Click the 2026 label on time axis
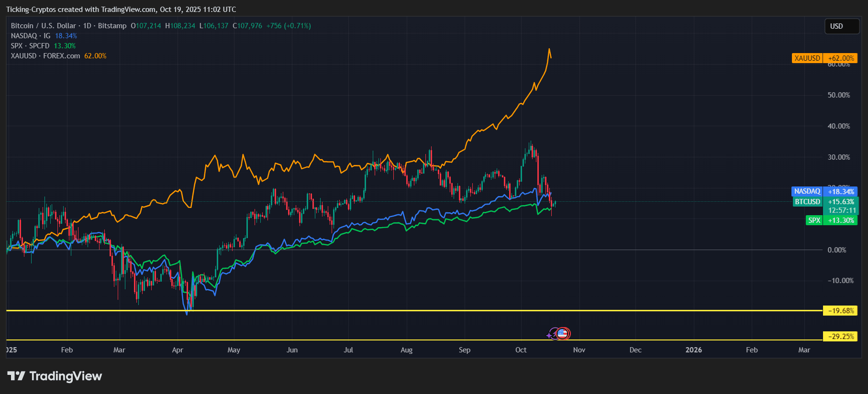 693,350
